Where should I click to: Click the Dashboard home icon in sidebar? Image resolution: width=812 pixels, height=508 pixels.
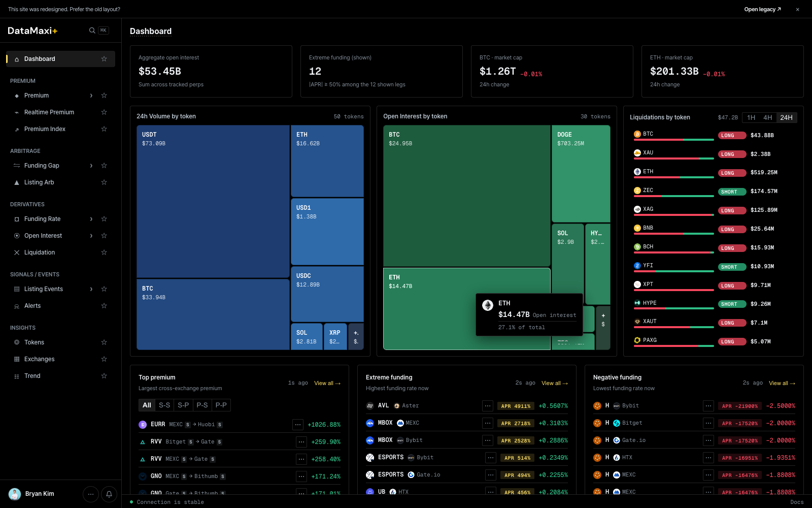17,59
